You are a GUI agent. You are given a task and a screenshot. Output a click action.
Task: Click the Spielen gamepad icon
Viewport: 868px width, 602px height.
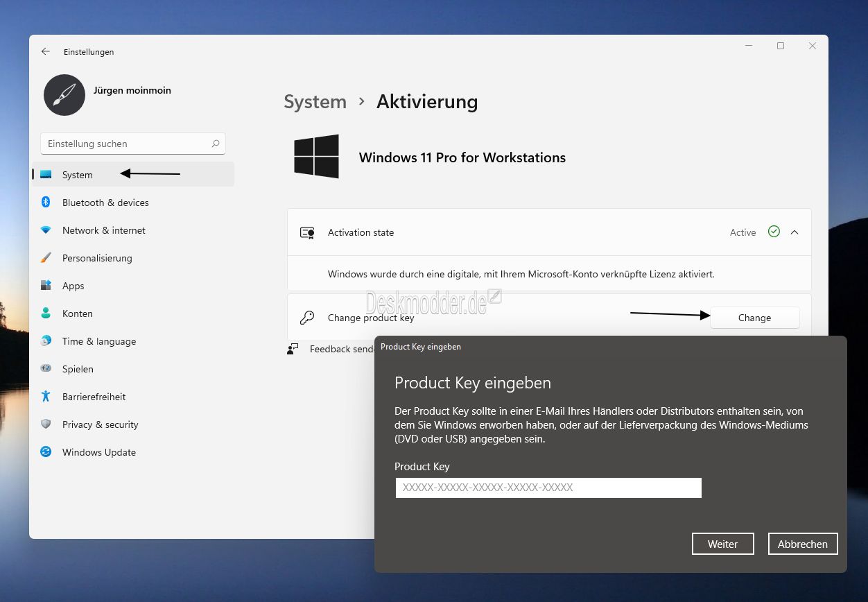46,369
